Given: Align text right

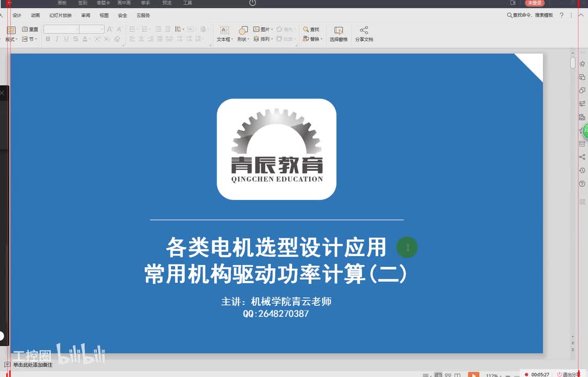Looking at the screenshot, I should coord(150,39).
